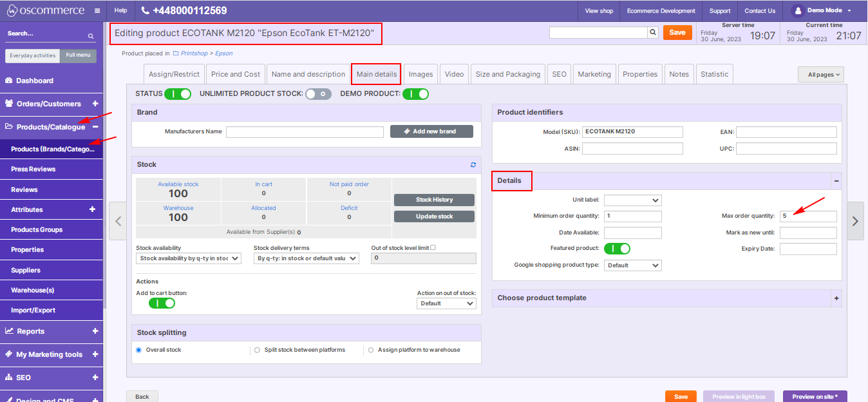This screenshot has height=402, width=868.
Task: Click Update stock button
Action: pos(434,216)
